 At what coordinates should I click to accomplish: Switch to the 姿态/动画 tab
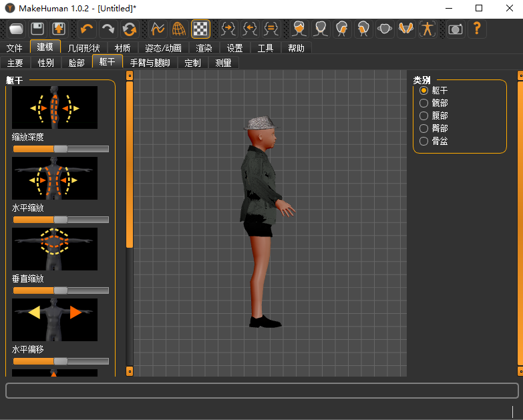click(x=164, y=48)
